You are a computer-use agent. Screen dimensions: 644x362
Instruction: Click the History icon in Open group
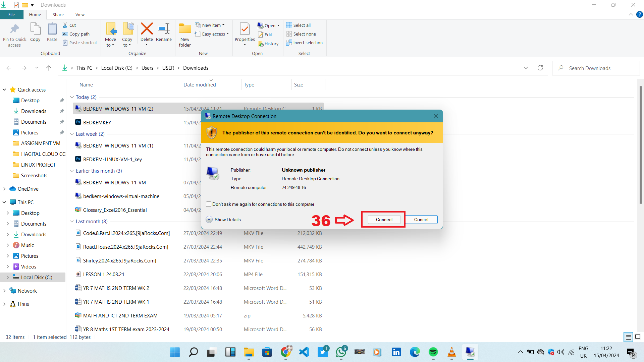261,44
